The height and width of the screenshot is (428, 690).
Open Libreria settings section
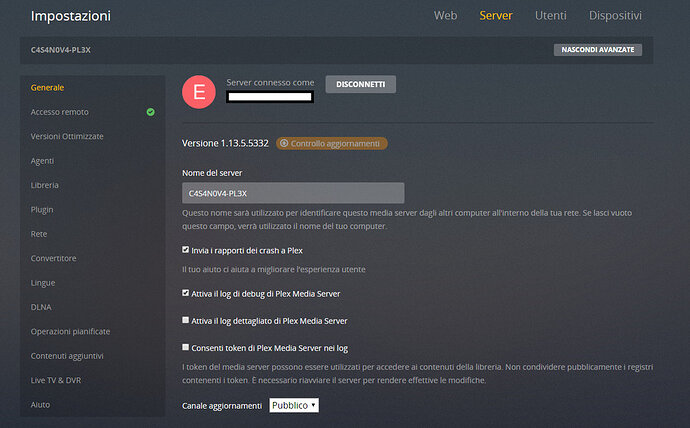(x=44, y=185)
